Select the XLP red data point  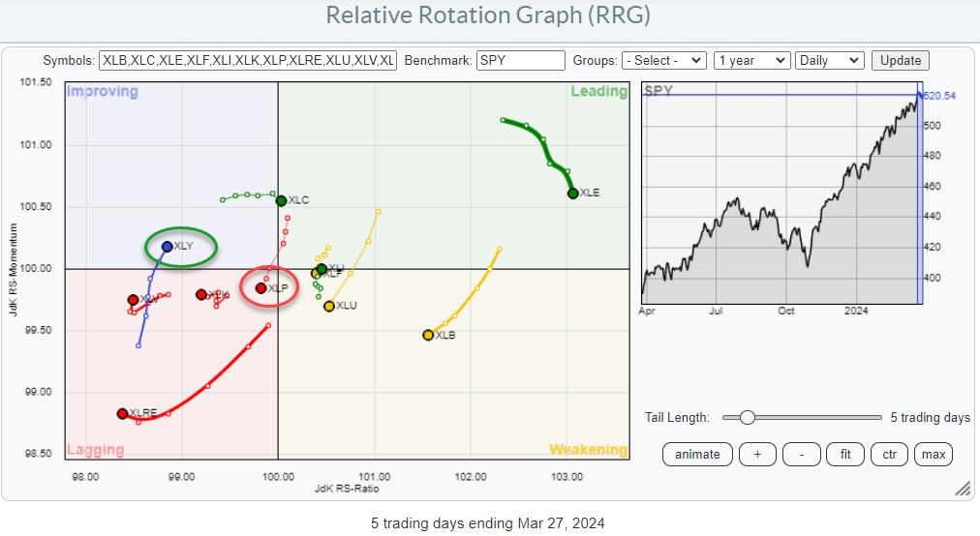(260, 288)
